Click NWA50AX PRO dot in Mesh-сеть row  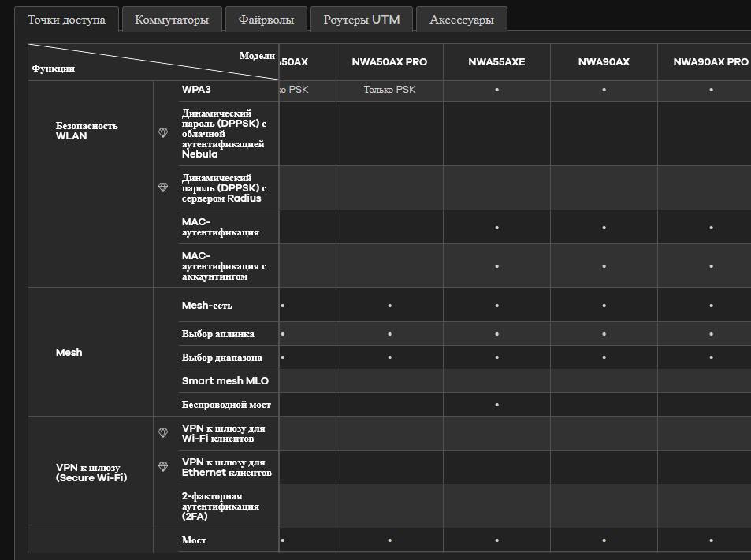[x=389, y=306]
